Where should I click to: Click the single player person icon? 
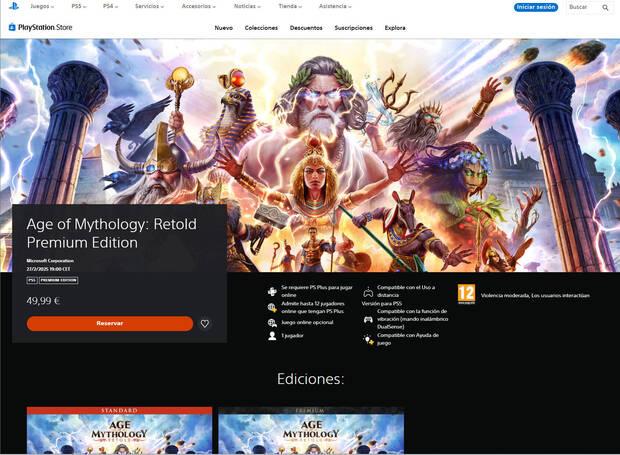click(x=272, y=336)
